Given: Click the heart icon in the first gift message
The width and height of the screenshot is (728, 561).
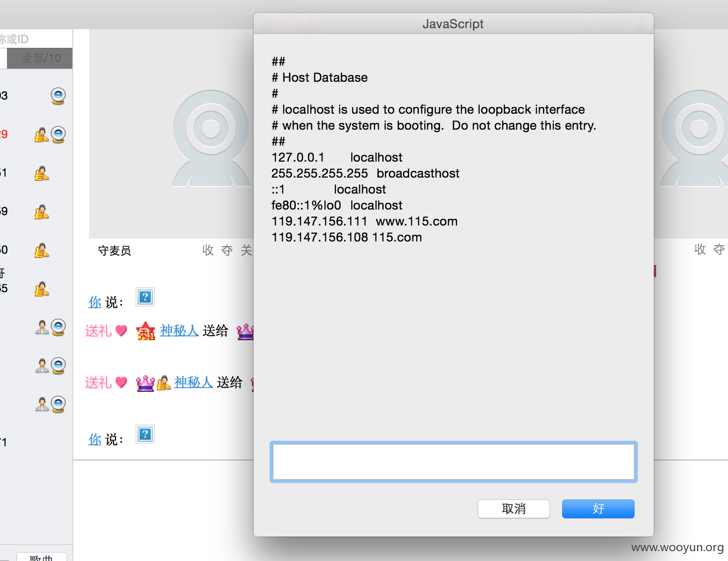Looking at the screenshot, I should (121, 331).
